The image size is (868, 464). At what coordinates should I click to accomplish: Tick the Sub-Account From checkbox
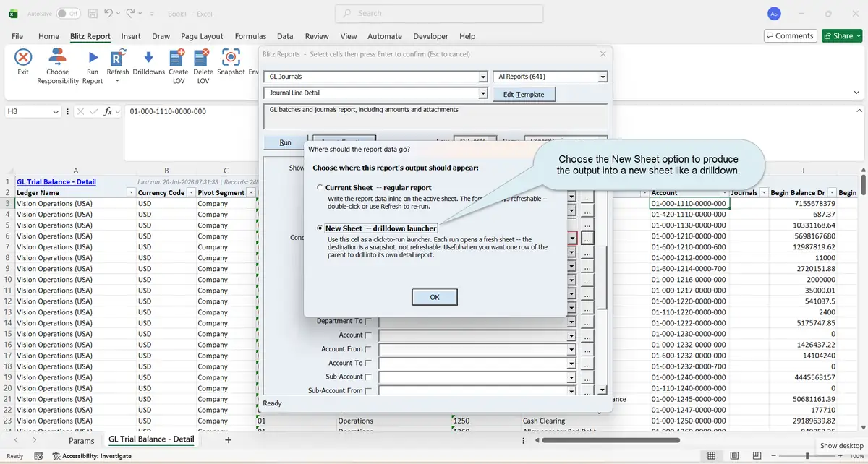pos(369,391)
